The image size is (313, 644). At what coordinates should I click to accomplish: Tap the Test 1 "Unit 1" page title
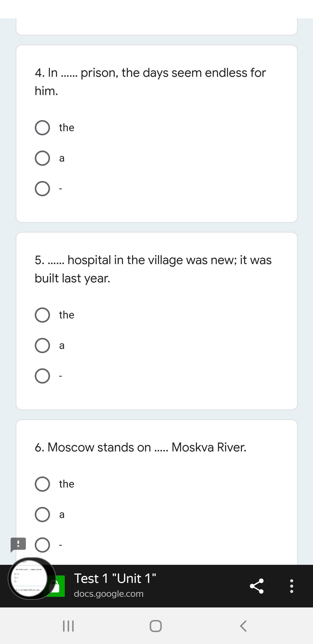pyautogui.click(x=115, y=579)
